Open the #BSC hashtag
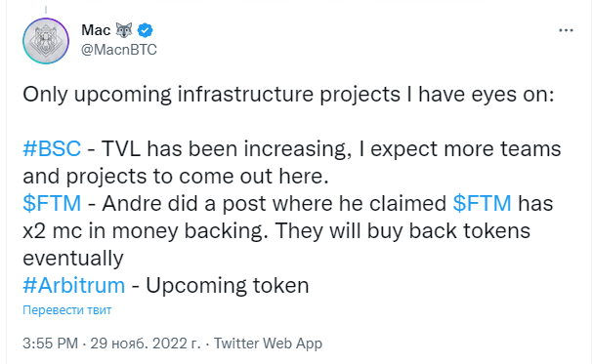Image resolution: width=593 pixels, height=364 pixels. point(52,148)
